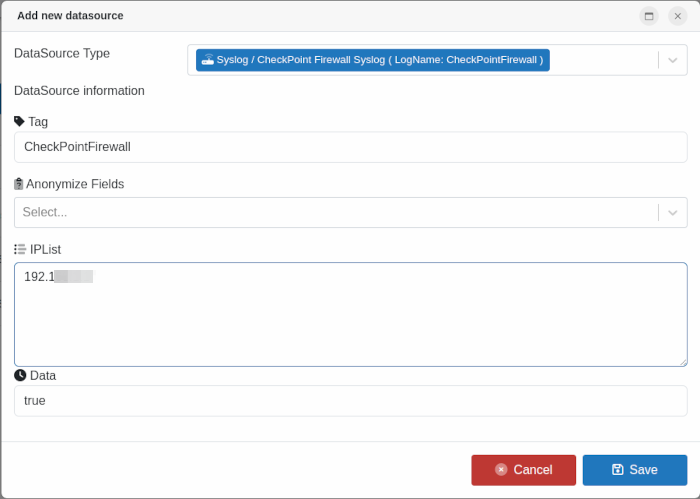The image size is (700, 499).
Task: Click the floppy disk icon on Save
Action: pyautogui.click(x=617, y=470)
